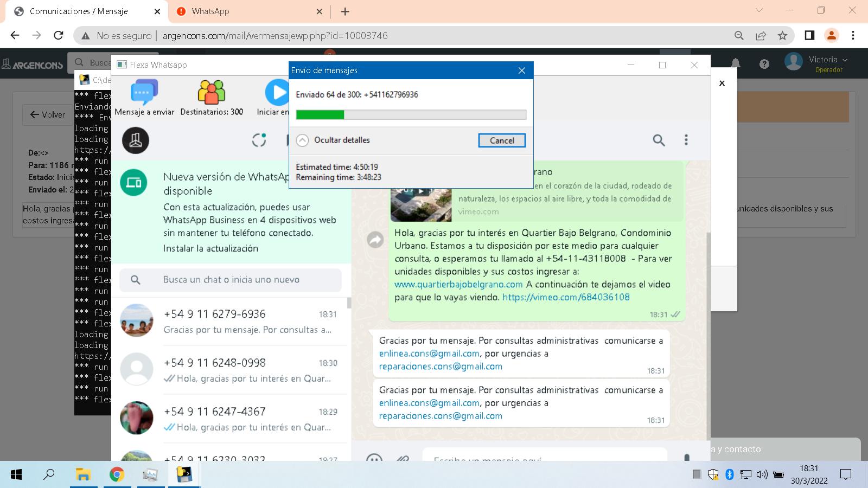The image size is (868, 488).
Task: Click the Flexa app taskbar icon
Action: pyautogui.click(x=184, y=475)
